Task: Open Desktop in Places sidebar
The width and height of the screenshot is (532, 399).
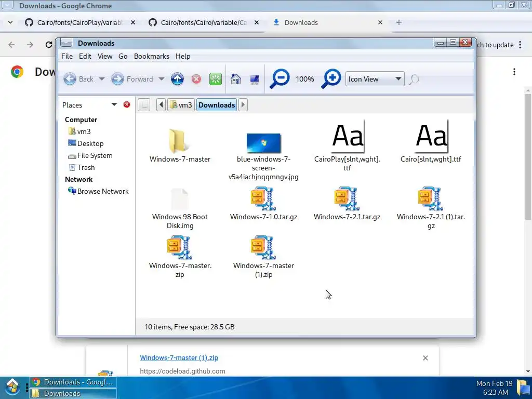Action: point(86,143)
